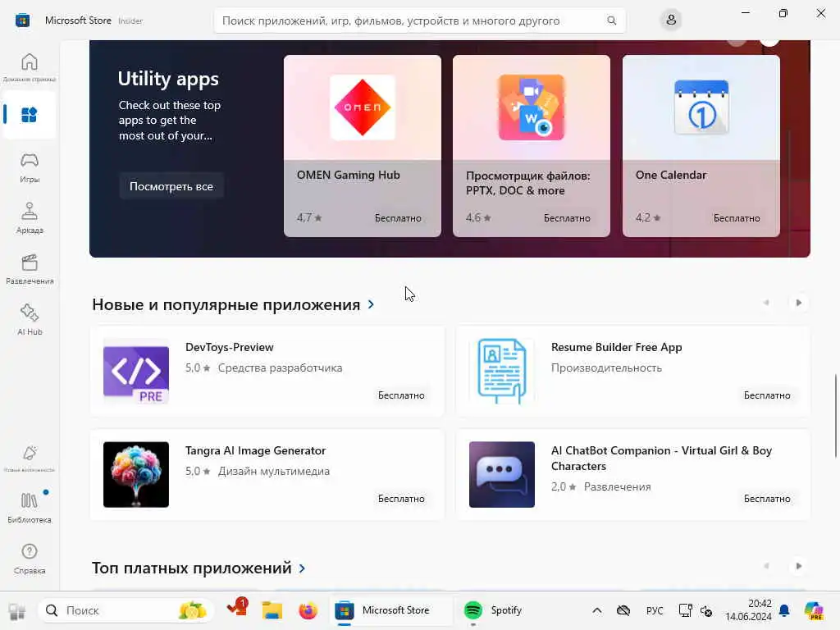The height and width of the screenshot is (630, 840).
Task: Click the taskbar Поиск search box
Action: tap(126, 610)
